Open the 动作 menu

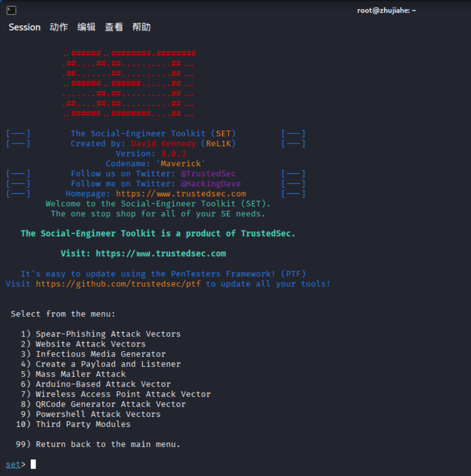coord(59,27)
